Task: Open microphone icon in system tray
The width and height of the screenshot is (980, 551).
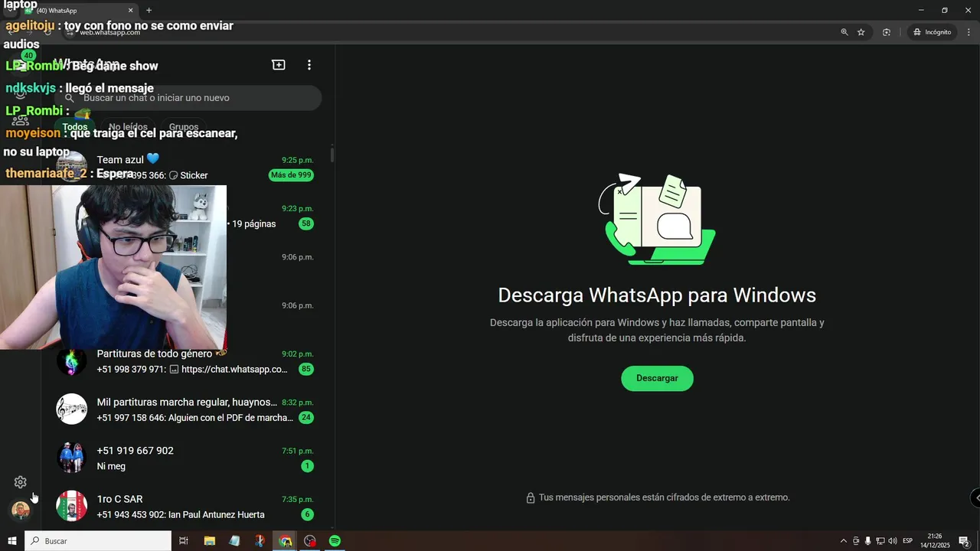Action: pyautogui.click(x=867, y=541)
